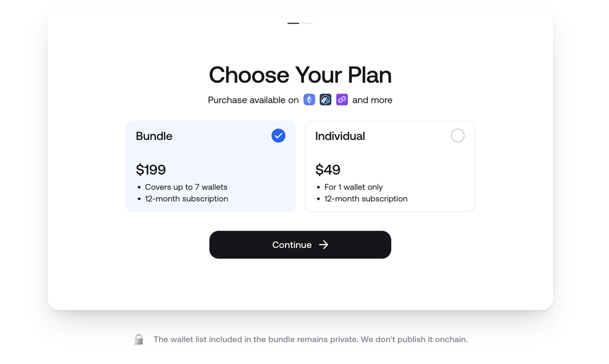Click the Ethereum network icon

309,100
